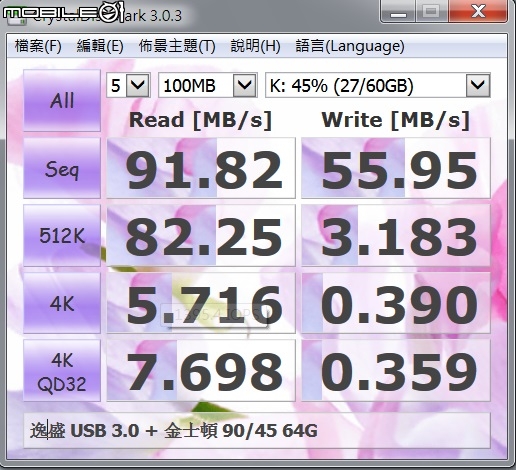516x470 pixels.
Task: Open the 佈景主題(T) menu
Action: click(177, 46)
